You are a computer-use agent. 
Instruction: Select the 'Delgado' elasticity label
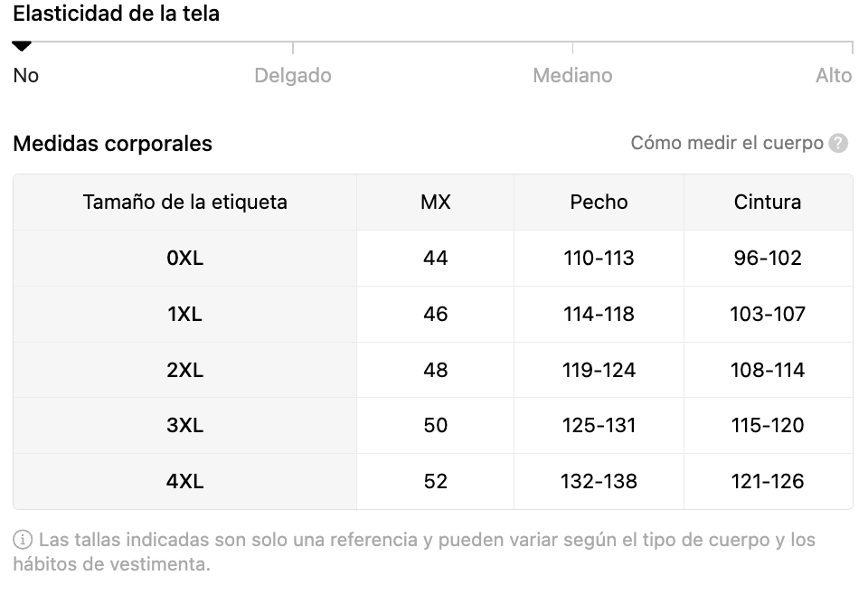click(293, 76)
